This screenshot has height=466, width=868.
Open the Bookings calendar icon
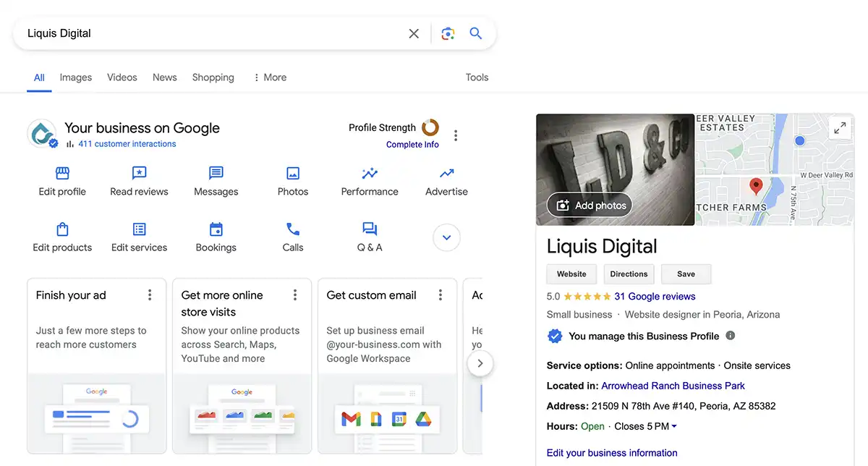[216, 229]
